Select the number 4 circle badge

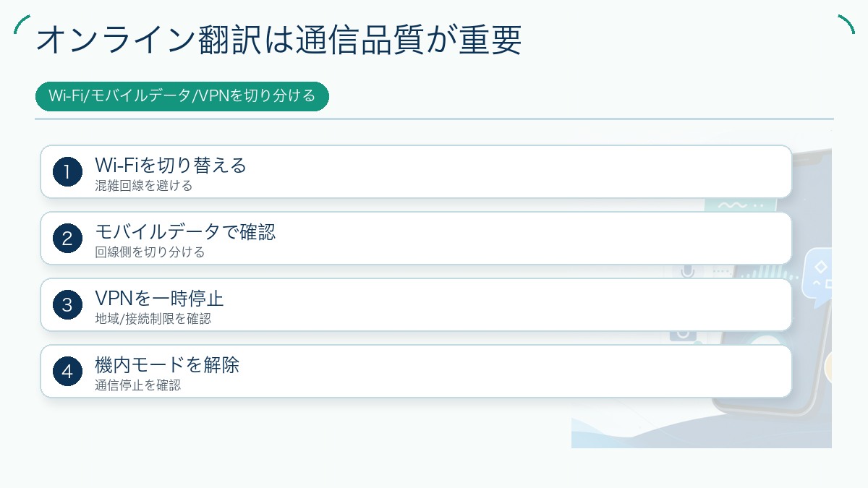pyautogui.click(x=67, y=372)
